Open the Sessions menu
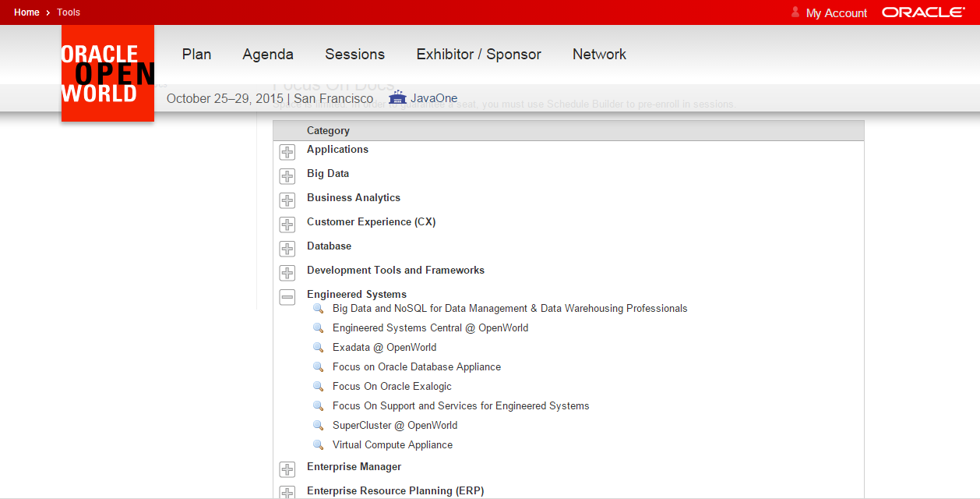 tap(355, 54)
